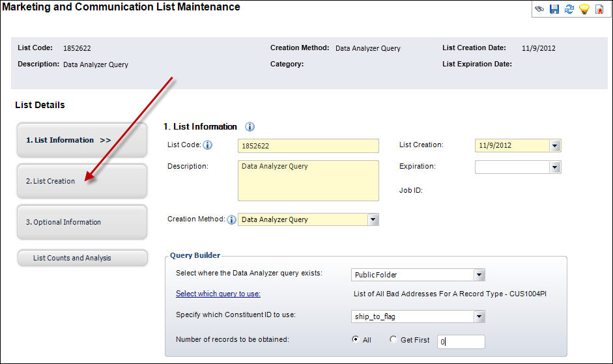613x364 pixels.
Task: Click the info icon beside Creation Method
Action: pos(231,220)
